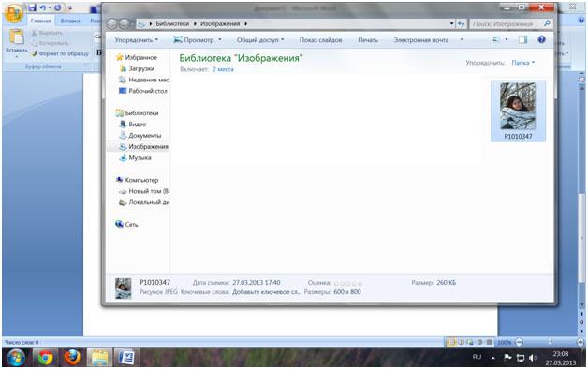Click the volume icon in system tray
Image resolution: width=588 pixels, height=369 pixels.
(x=533, y=358)
